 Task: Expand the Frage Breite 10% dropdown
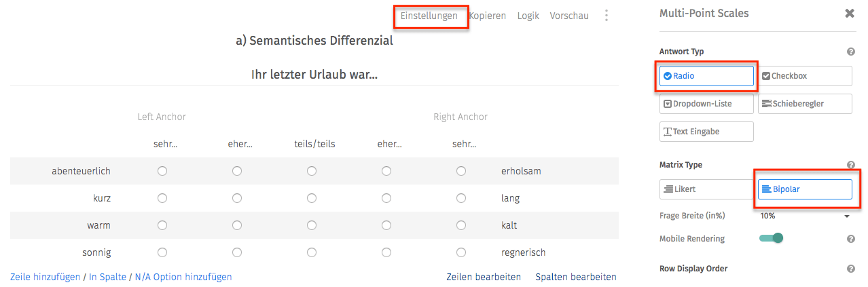click(805, 216)
